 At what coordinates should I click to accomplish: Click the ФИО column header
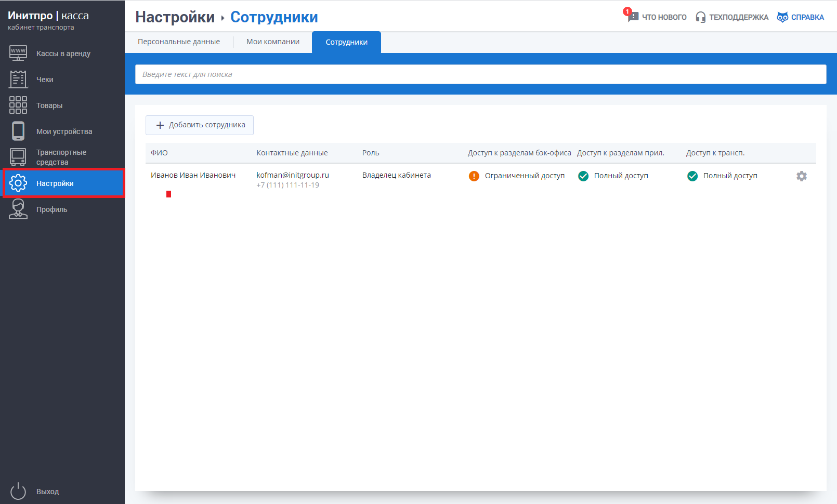coord(159,153)
